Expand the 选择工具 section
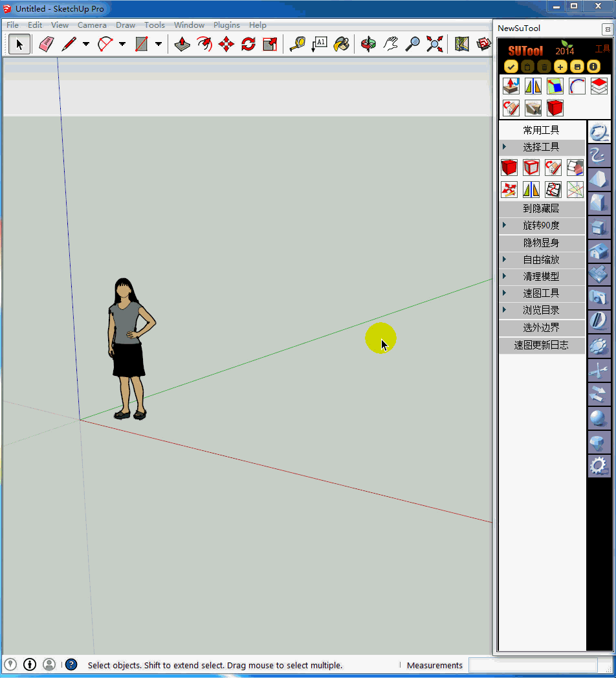This screenshot has width=616, height=678. point(542,147)
